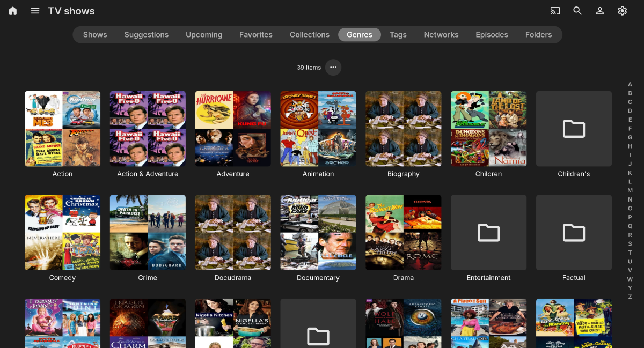The image size is (644, 348).
Task: Open the Crime genre thumbnail
Action: tap(148, 232)
